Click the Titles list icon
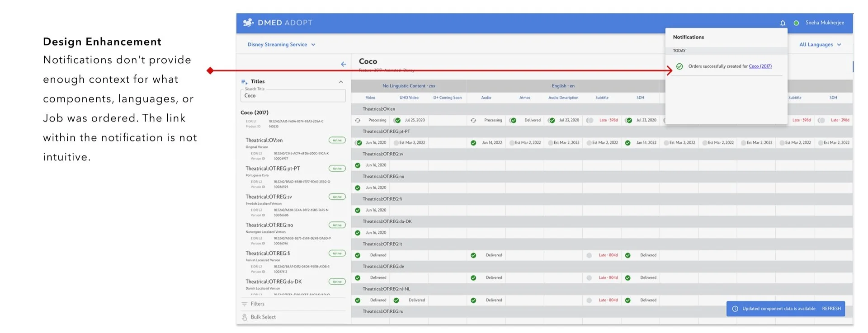Viewport: 868px width, 333px height. (244, 82)
